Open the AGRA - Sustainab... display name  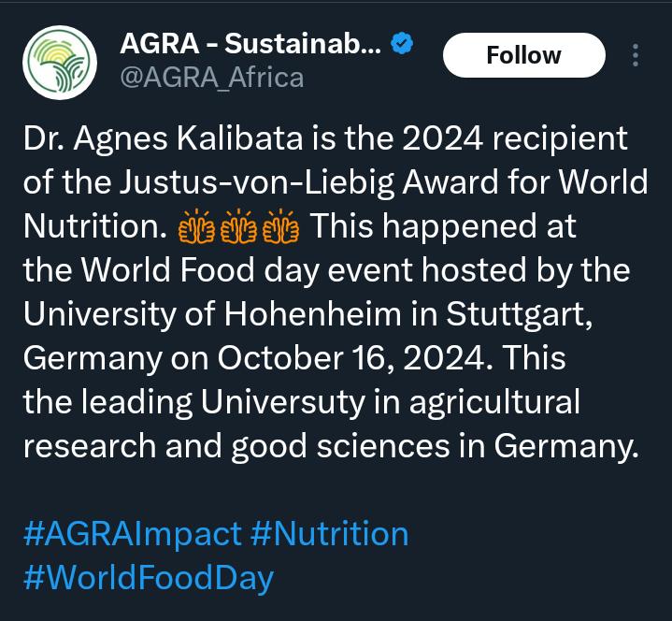(250, 43)
